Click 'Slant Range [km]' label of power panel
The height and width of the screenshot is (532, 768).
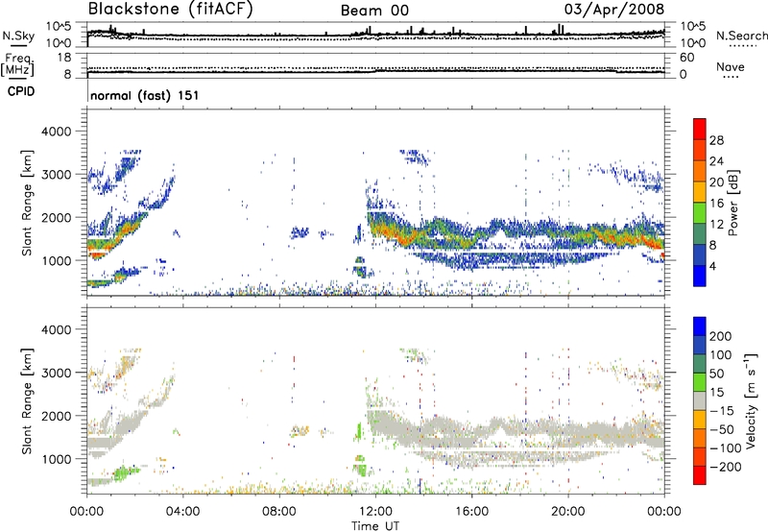pyautogui.click(x=27, y=203)
